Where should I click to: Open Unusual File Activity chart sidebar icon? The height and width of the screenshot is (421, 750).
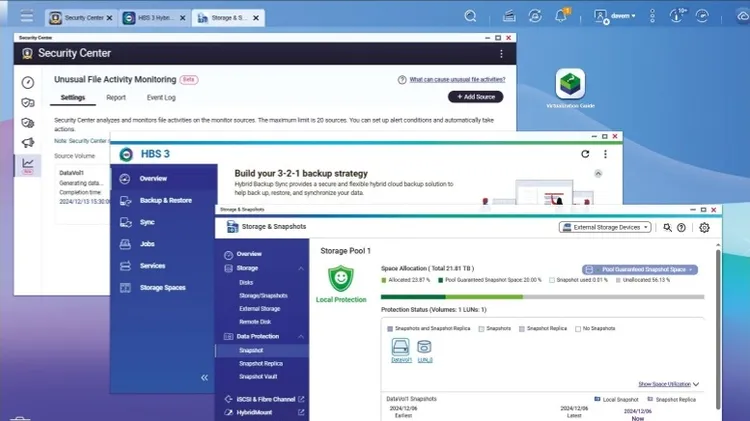tap(28, 166)
